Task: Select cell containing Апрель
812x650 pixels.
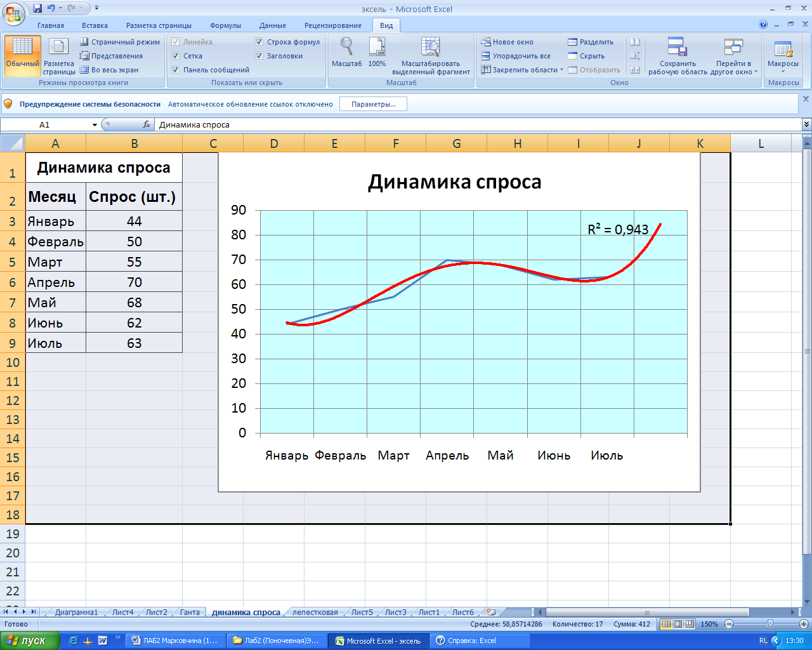Action: tap(56, 282)
